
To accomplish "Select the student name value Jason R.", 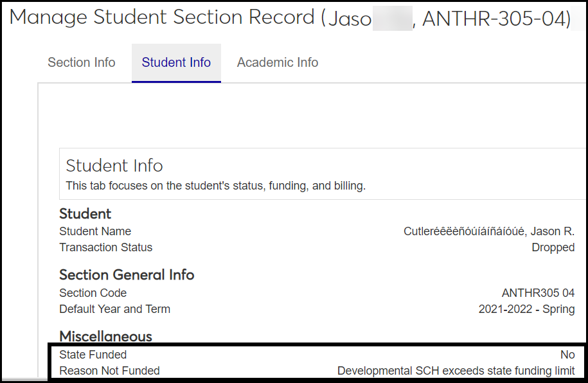I will pyautogui.click(x=488, y=231).
